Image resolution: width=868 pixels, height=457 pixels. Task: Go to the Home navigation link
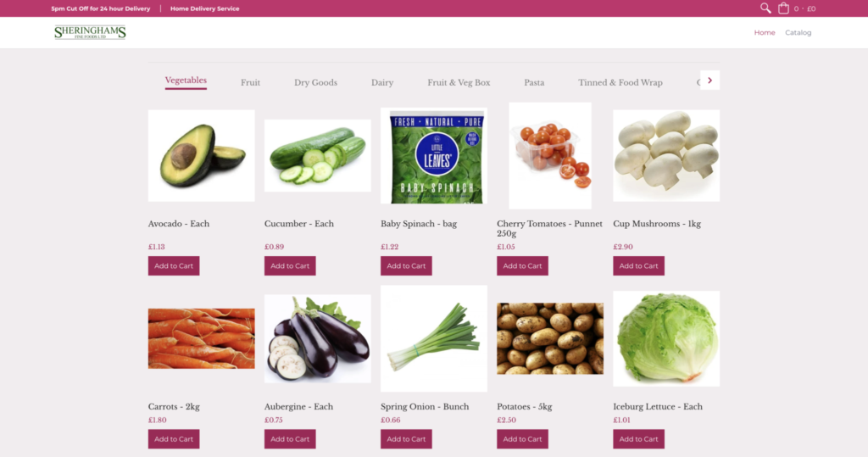(764, 33)
